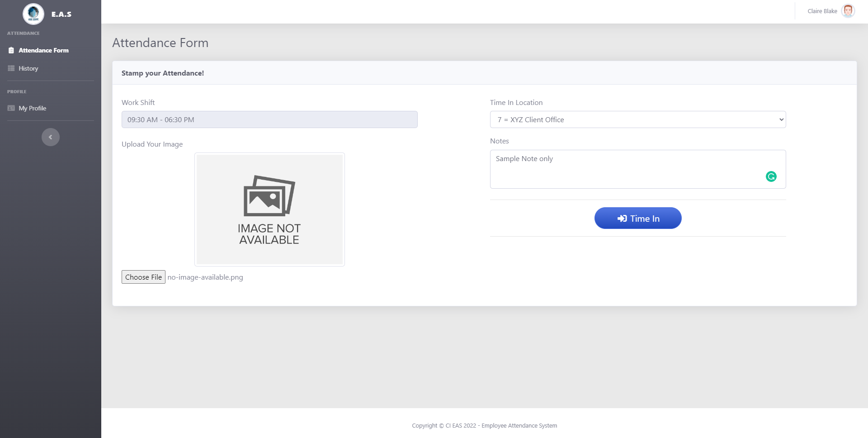Click the Work Shift time field
This screenshot has width=868, height=438.
point(269,119)
